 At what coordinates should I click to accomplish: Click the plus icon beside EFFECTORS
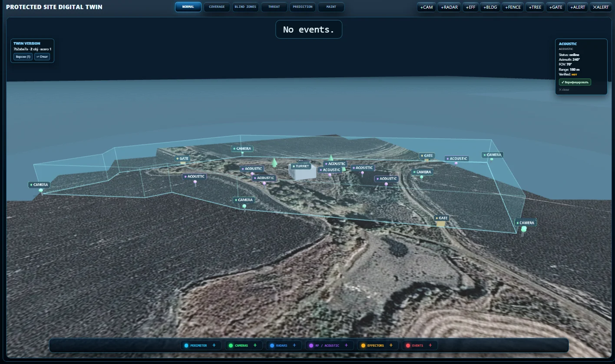click(391, 345)
